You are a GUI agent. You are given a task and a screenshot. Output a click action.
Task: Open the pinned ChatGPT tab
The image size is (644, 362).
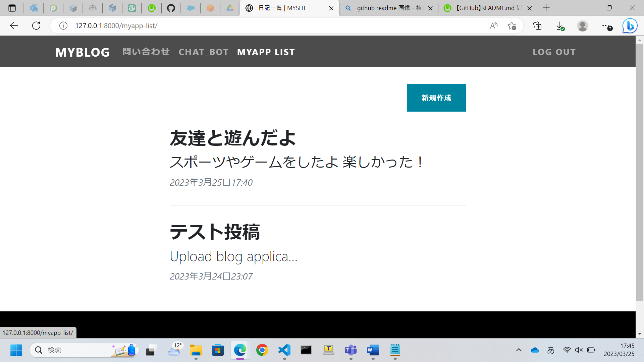pyautogui.click(x=132, y=8)
